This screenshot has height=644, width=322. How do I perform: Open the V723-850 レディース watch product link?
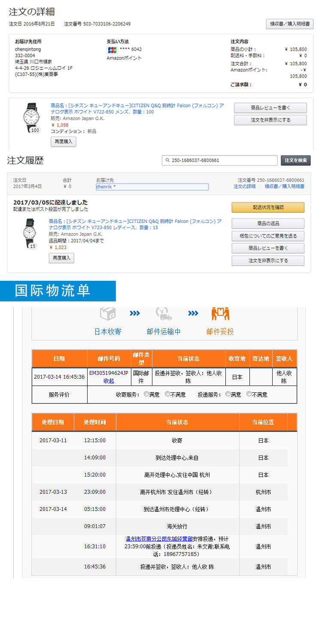pyautogui.click(x=135, y=225)
